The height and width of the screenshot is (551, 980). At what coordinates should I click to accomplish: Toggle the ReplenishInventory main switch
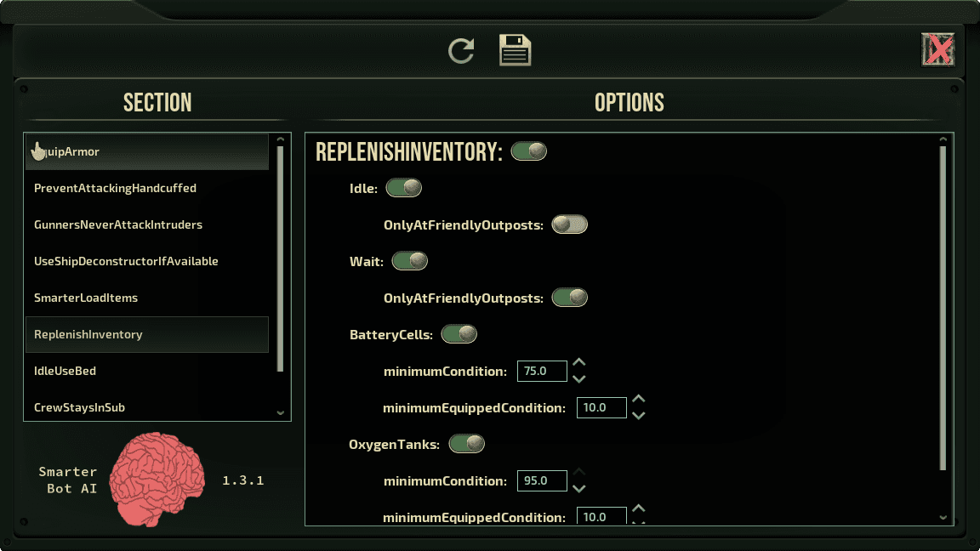(529, 151)
